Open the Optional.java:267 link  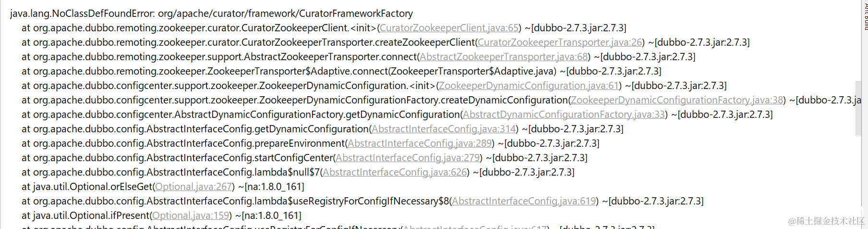(x=193, y=187)
